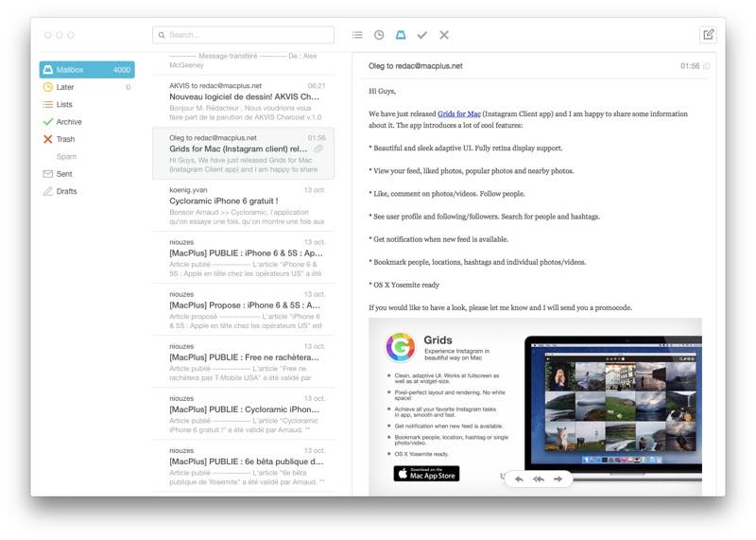Click the Lists sidebar icon
This screenshot has height=540, width=756.
coord(48,104)
